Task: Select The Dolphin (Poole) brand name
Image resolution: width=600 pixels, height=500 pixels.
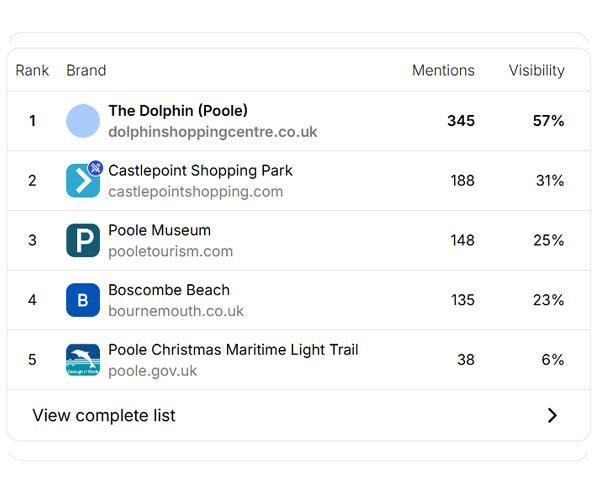Action: [x=178, y=110]
